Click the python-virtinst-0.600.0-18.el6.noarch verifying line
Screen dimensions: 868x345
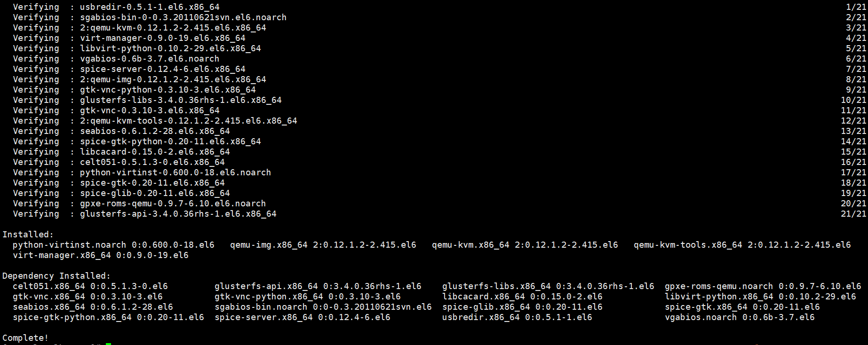pyautogui.click(x=175, y=172)
